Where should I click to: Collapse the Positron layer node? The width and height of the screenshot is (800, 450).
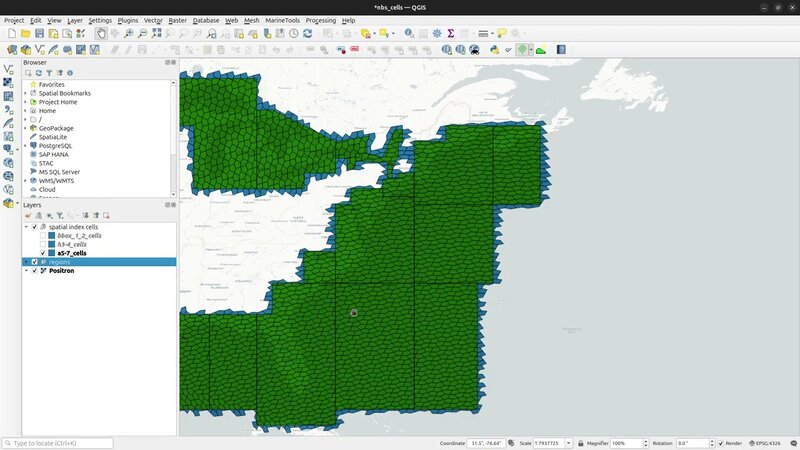26,271
